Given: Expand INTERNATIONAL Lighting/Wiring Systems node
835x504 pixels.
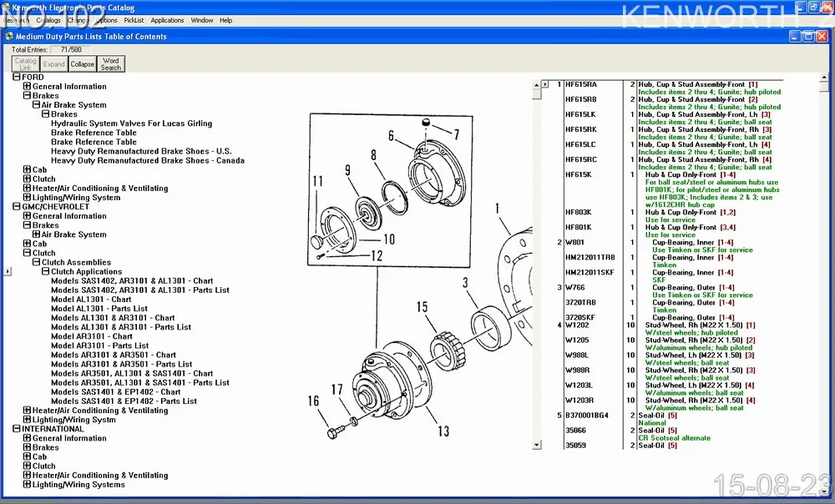Looking at the screenshot, I should click(27, 484).
